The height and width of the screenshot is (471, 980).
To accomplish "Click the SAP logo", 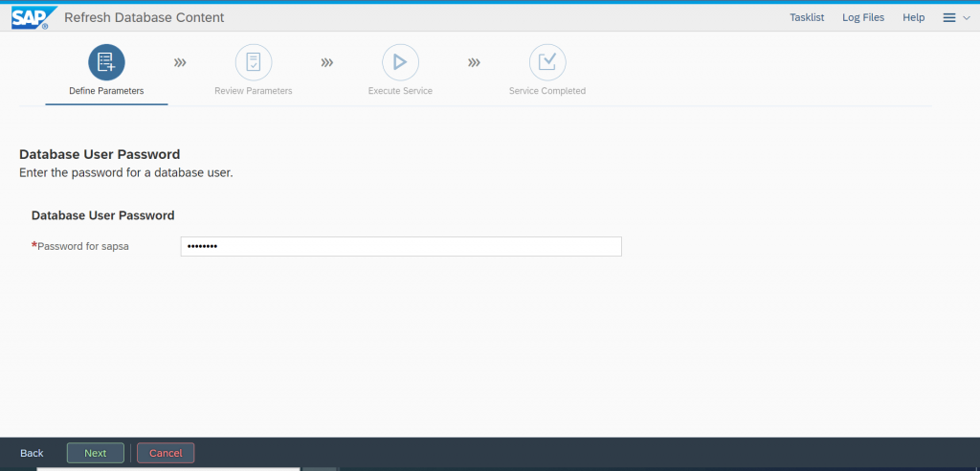I will click(33, 17).
